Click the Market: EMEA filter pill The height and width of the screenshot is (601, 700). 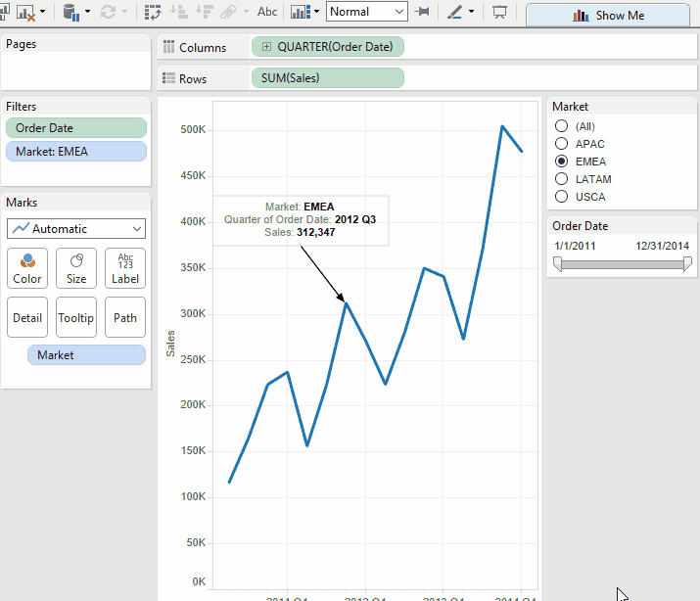(x=76, y=151)
